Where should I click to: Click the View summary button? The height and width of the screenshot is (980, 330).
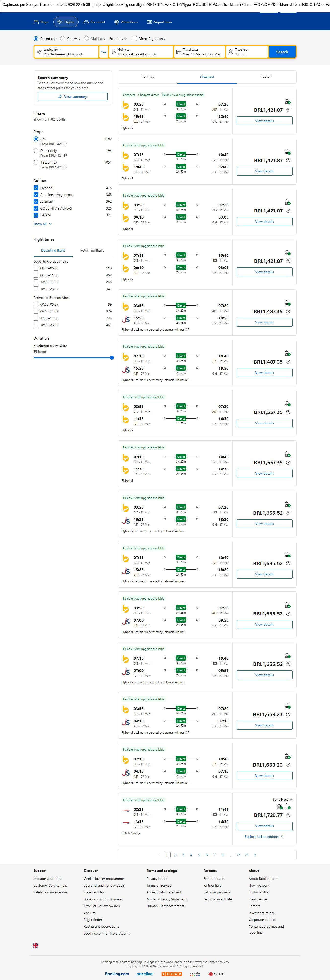[x=72, y=97]
